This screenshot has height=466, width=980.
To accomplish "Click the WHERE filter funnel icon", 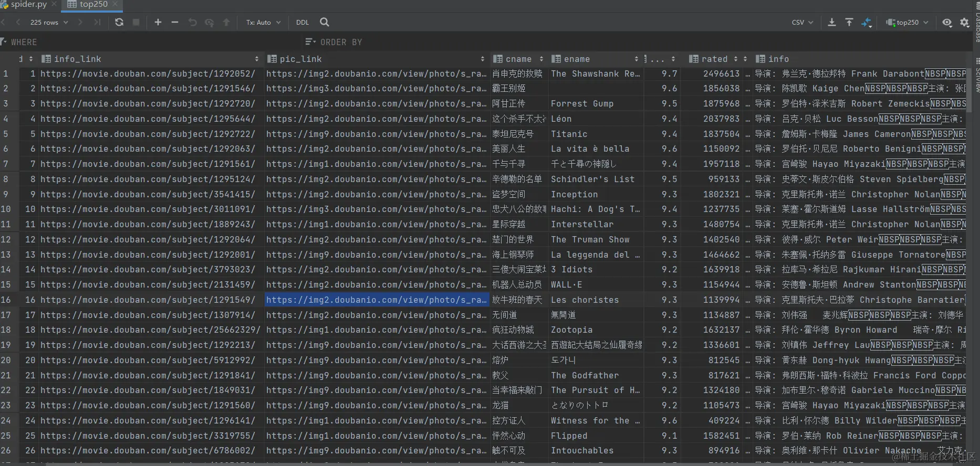I will pos(4,41).
